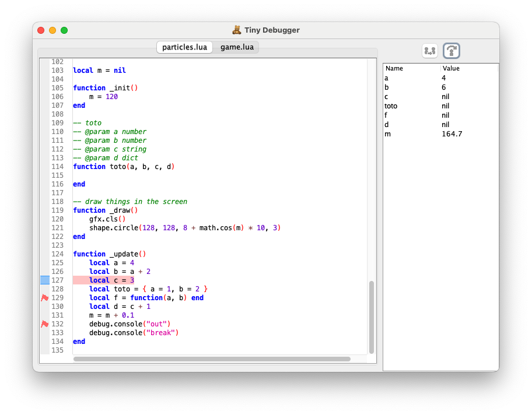Click the 'gfx.cls()' code line
This screenshot has height=415, width=532.
pyautogui.click(x=107, y=219)
